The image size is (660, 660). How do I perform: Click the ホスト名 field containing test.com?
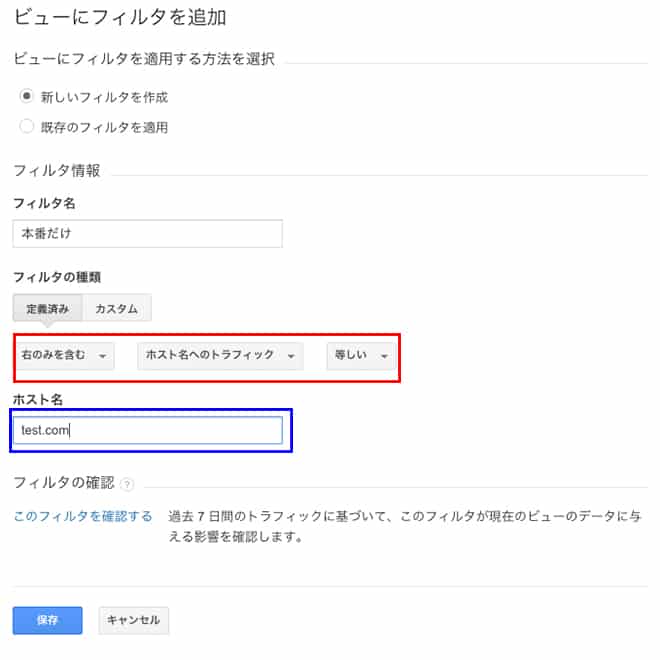click(x=147, y=430)
